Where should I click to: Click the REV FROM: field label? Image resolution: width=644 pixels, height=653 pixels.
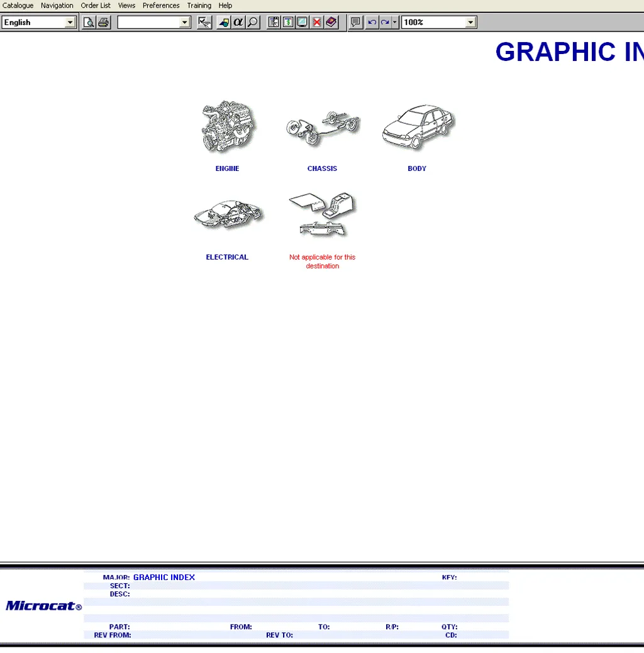click(113, 635)
